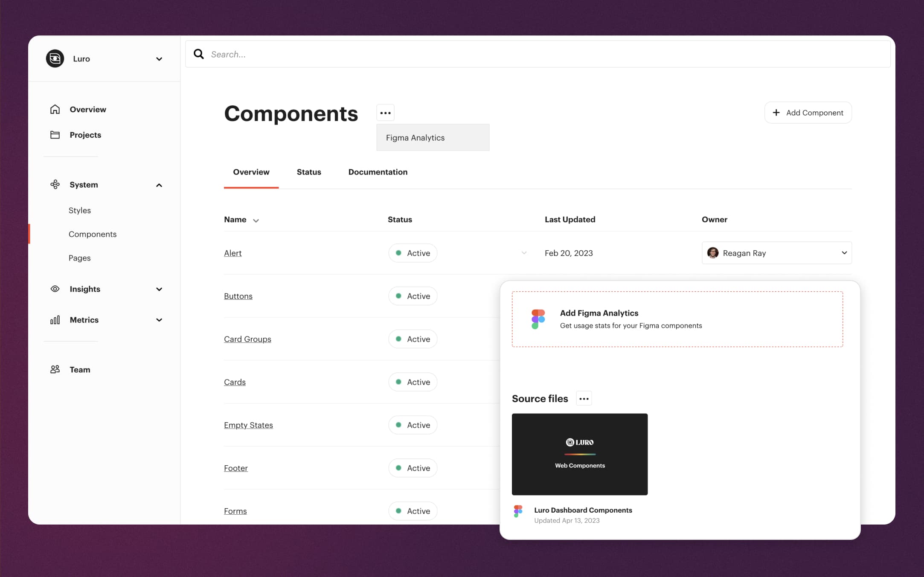Image resolution: width=924 pixels, height=577 pixels.
Task: Go to Overview in sidebar
Action: click(88, 109)
